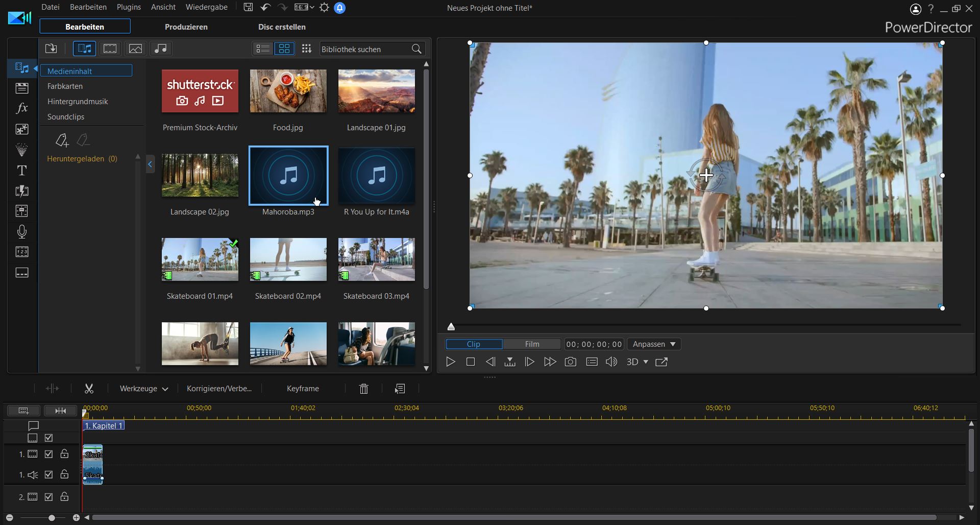Toggle the audio track 1 enable checkbox
The height and width of the screenshot is (525, 980).
49,475
